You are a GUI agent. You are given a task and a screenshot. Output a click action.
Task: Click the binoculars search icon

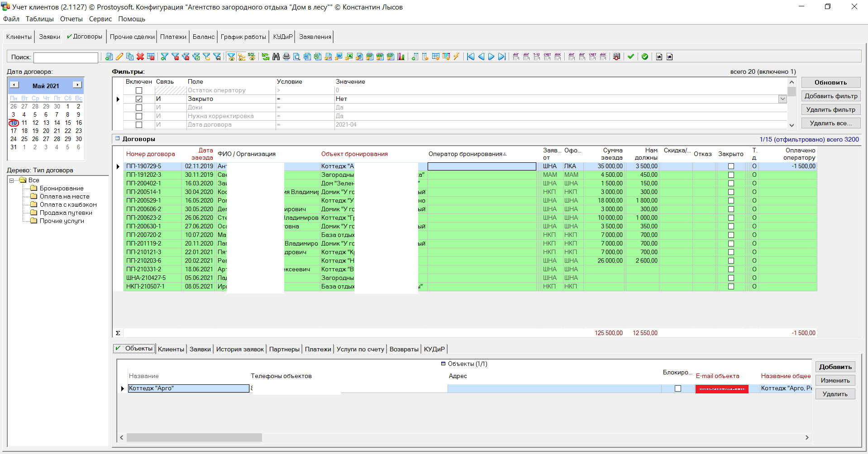[276, 57]
